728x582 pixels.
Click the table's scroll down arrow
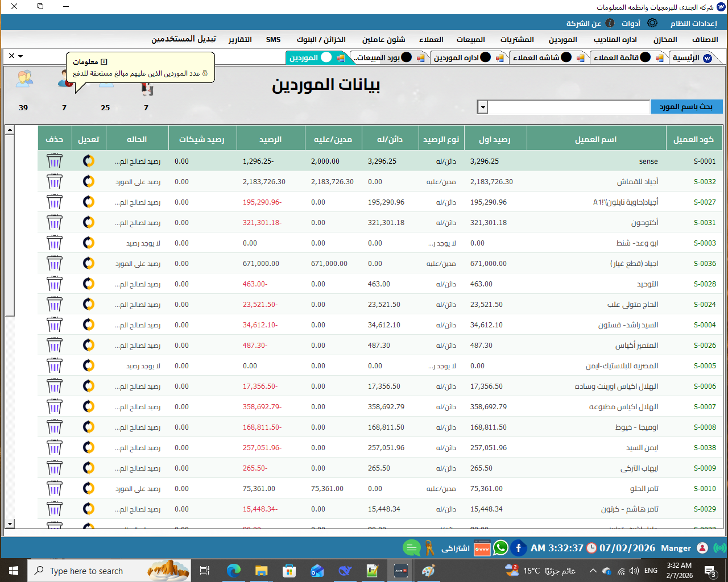click(x=10, y=523)
